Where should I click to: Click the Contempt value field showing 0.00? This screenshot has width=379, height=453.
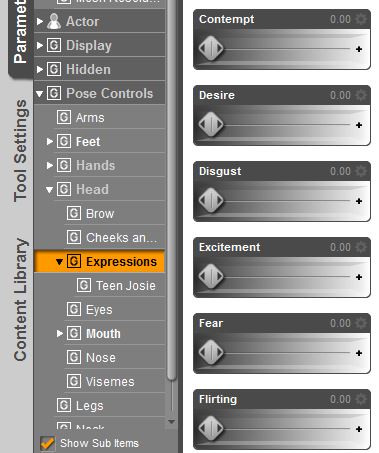click(340, 19)
